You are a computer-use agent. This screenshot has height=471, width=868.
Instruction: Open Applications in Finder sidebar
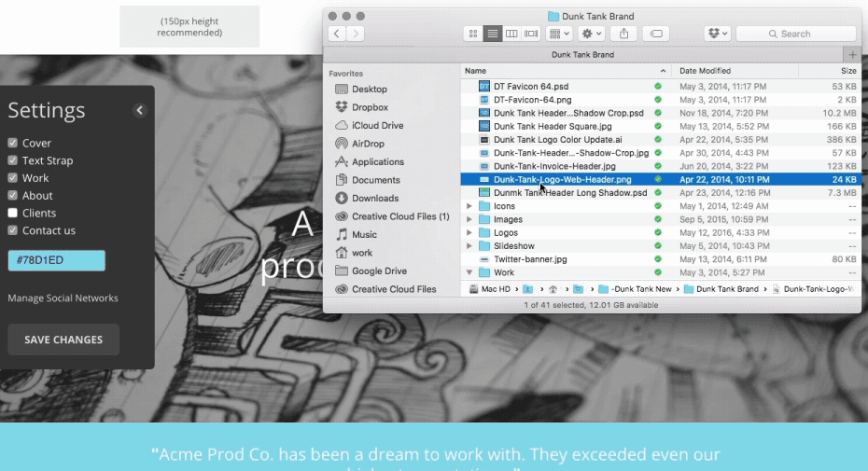pyautogui.click(x=378, y=162)
